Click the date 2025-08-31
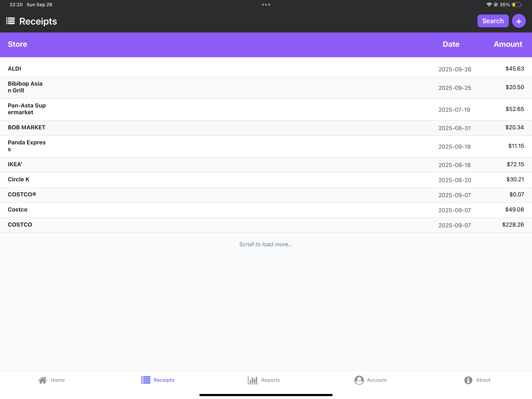The image size is (532, 399). [454, 128]
